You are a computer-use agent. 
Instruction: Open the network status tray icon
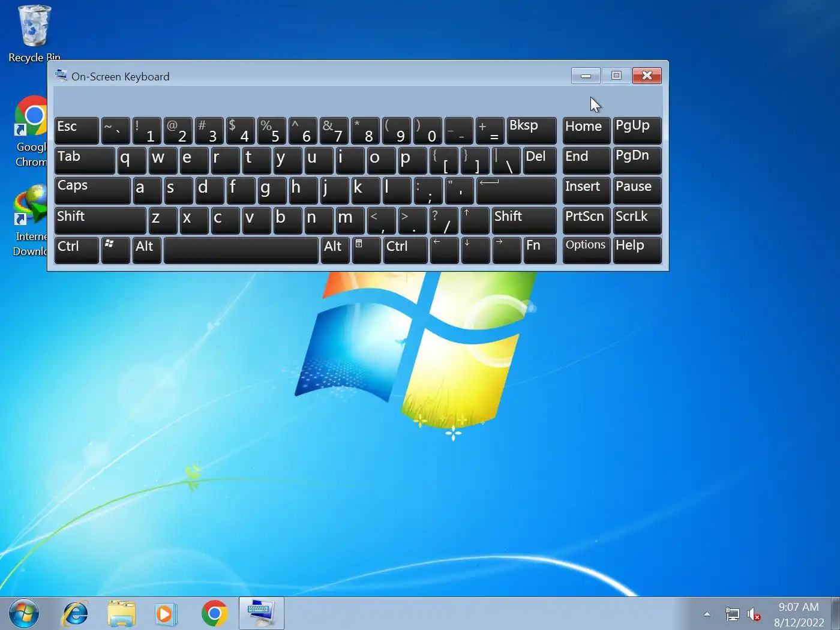(x=733, y=614)
